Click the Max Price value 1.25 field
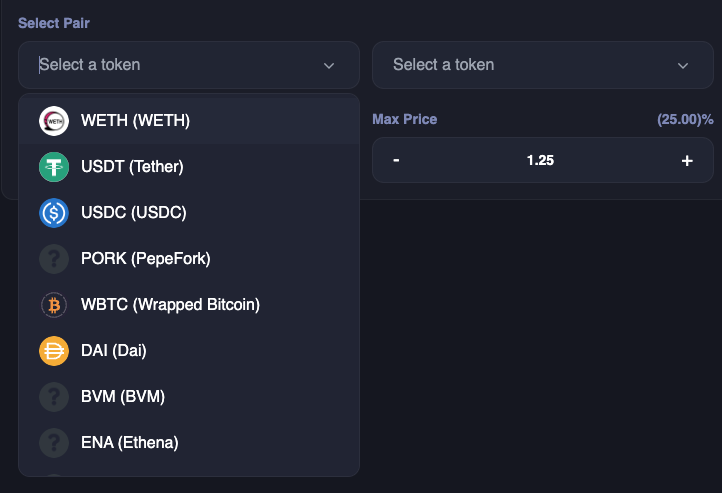 pos(540,160)
